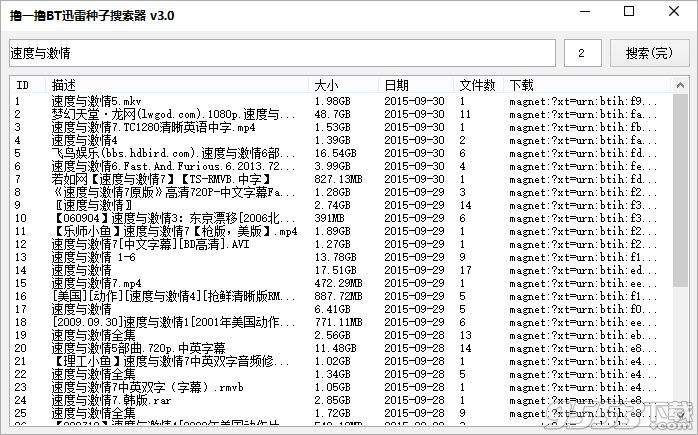Select result [2009.09.30]速度与激情1
Image resolution: width=698 pixels, height=435 pixels.
(x=173, y=322)
